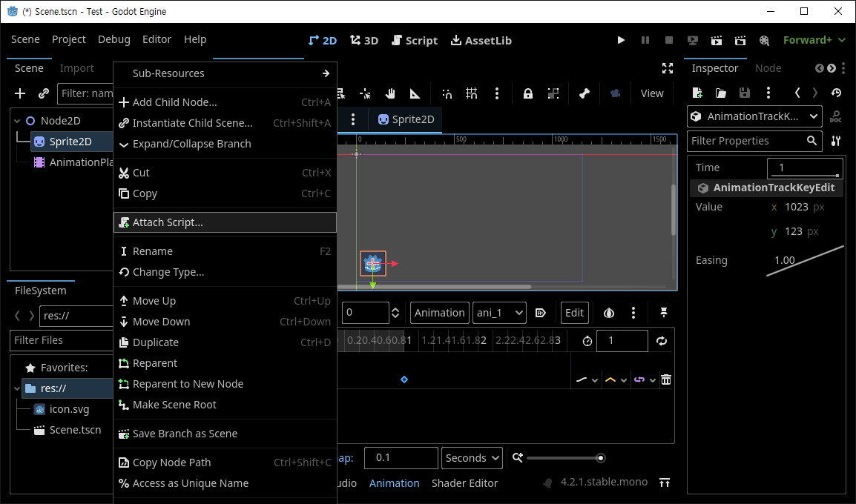Switch to the Node tab
Screen dimensions: 856x504
pyautogui.click(x=768, y=68)
